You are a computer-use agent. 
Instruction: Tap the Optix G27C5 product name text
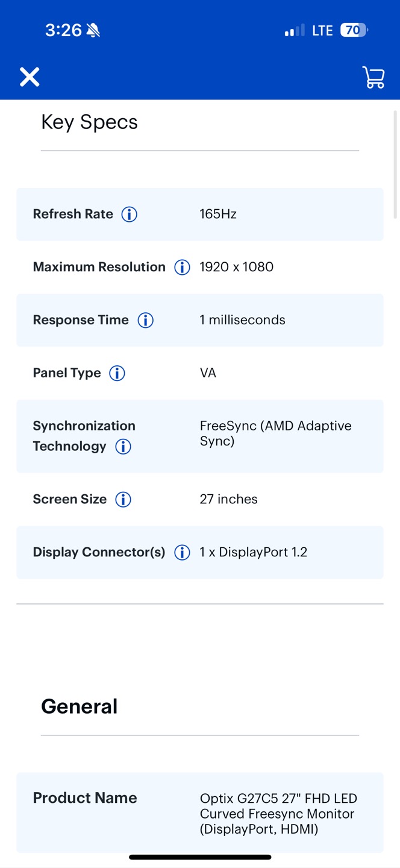click(x=278, y=814)
